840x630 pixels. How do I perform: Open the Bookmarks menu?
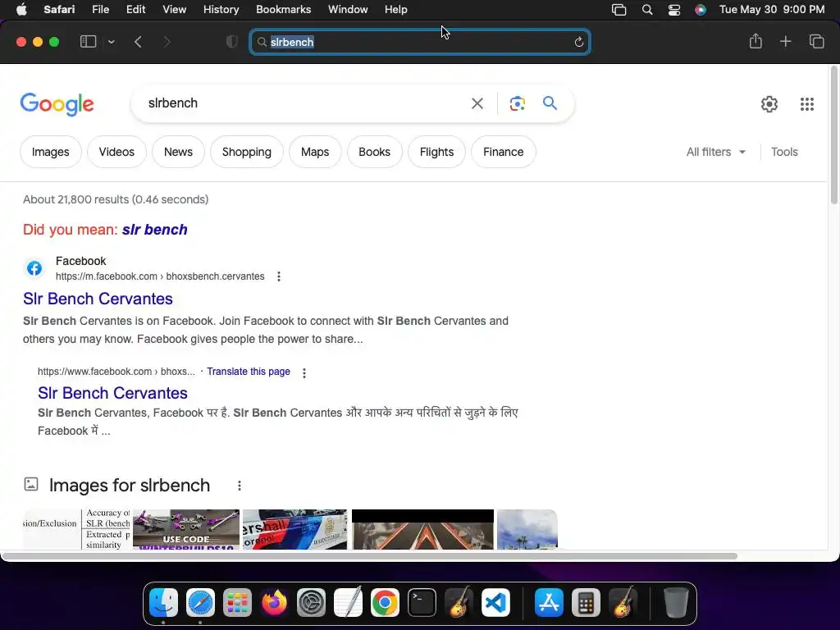click(283, 10)
